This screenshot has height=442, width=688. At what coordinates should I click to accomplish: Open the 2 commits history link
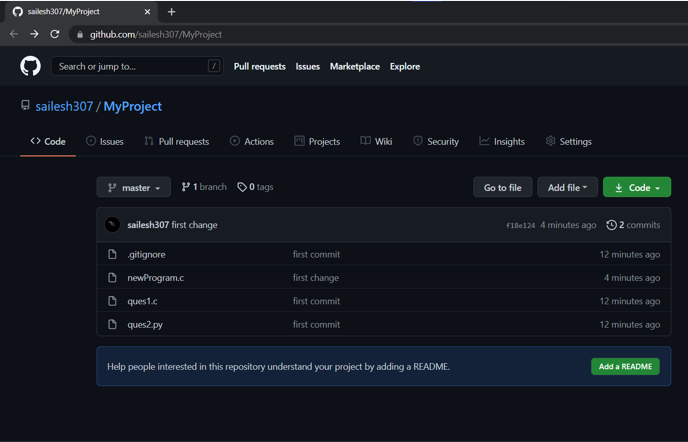tap(633, 225)
